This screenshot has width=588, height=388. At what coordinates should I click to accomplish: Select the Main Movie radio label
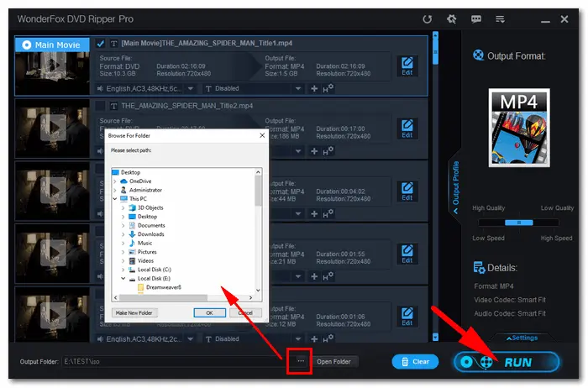click(52, 45)
